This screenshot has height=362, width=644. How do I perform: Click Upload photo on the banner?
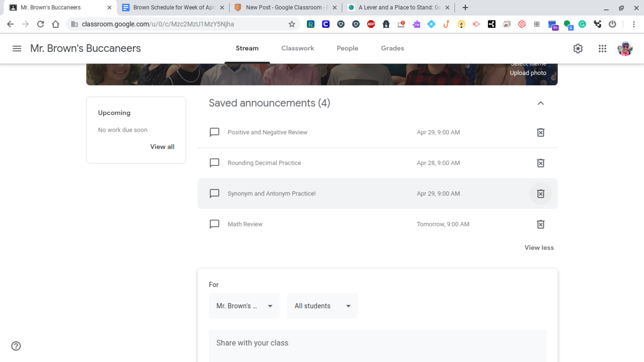tap(528, 73)
